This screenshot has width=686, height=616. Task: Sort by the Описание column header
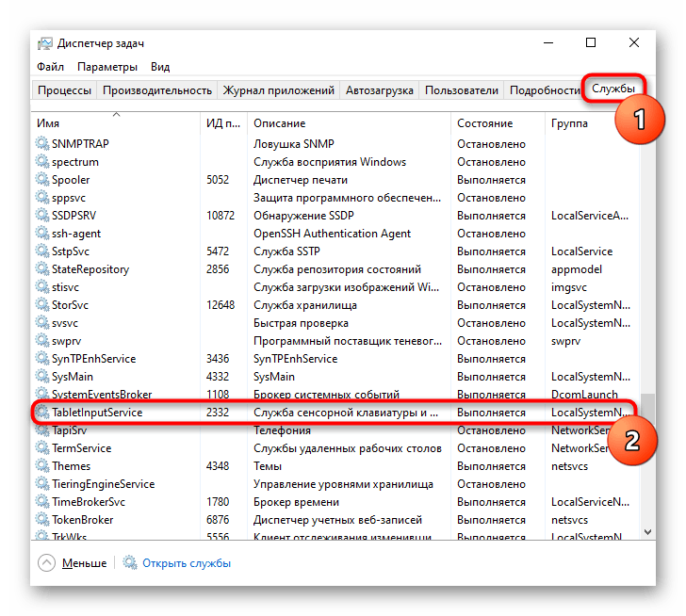click(349, 123)
